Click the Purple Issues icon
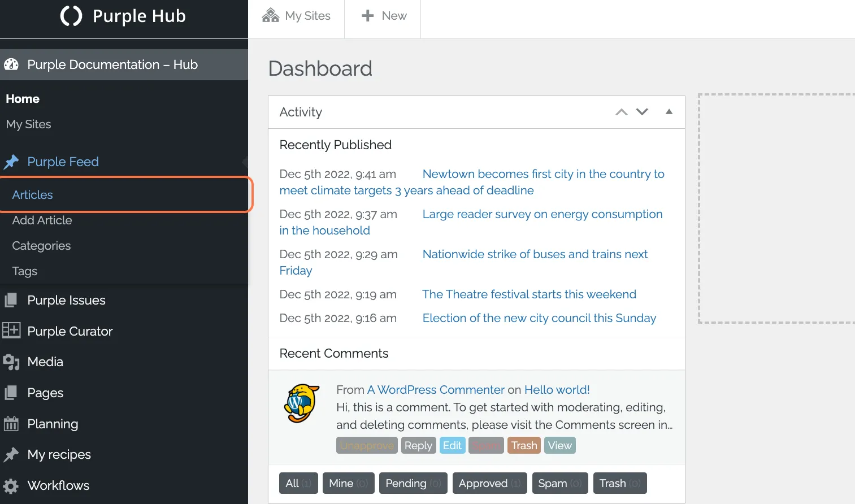855x504 pixels. coord(11,300)
